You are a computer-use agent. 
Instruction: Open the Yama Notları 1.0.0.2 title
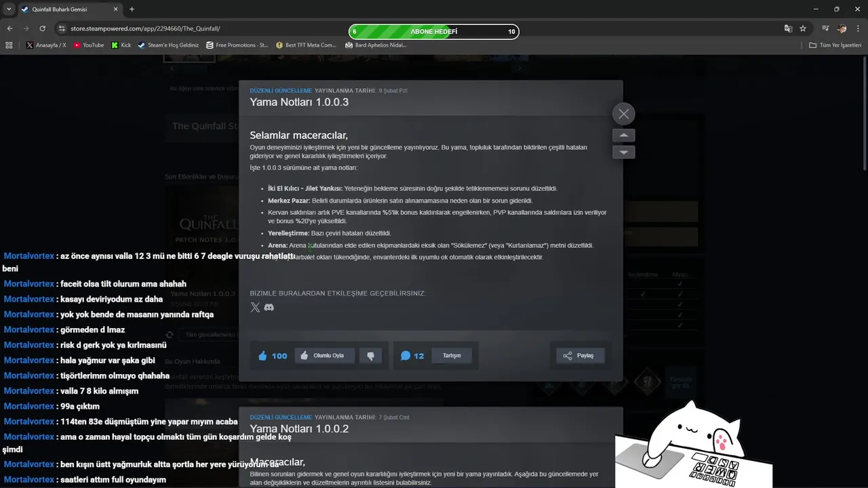(299, 429)
